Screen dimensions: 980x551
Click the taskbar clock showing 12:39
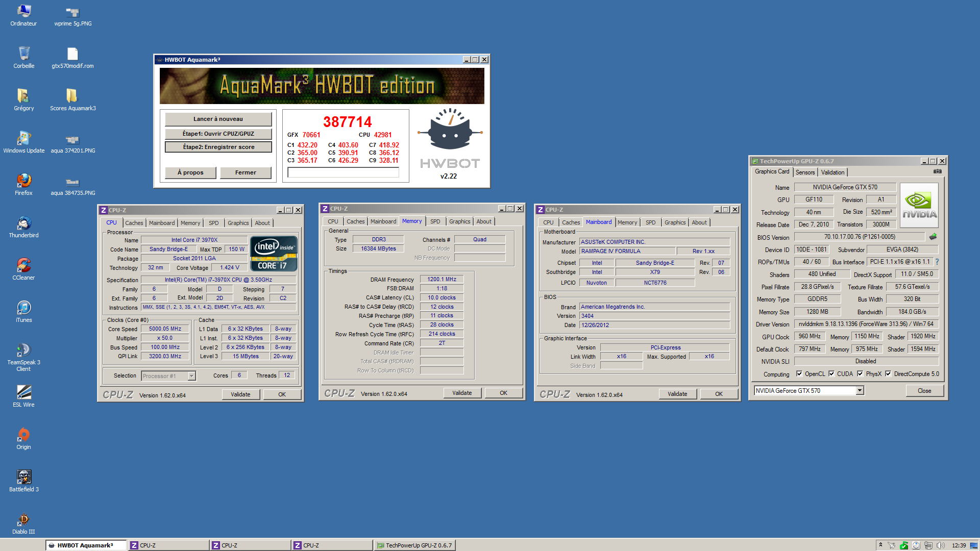click(x=959, y=545)
